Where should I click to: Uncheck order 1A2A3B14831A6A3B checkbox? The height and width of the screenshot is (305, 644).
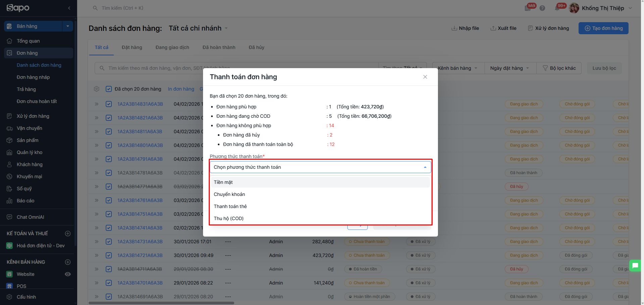coord(109,104)
